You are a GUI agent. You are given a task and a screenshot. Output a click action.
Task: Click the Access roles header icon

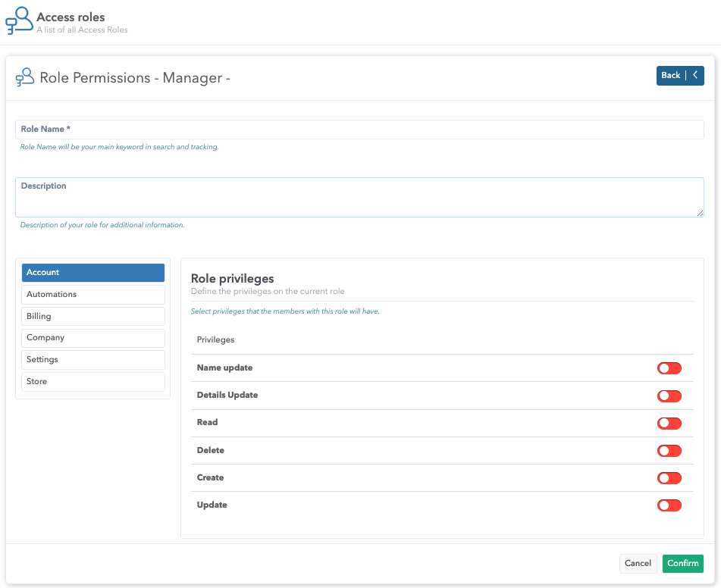pyautogui.click(x=19, y=21)
